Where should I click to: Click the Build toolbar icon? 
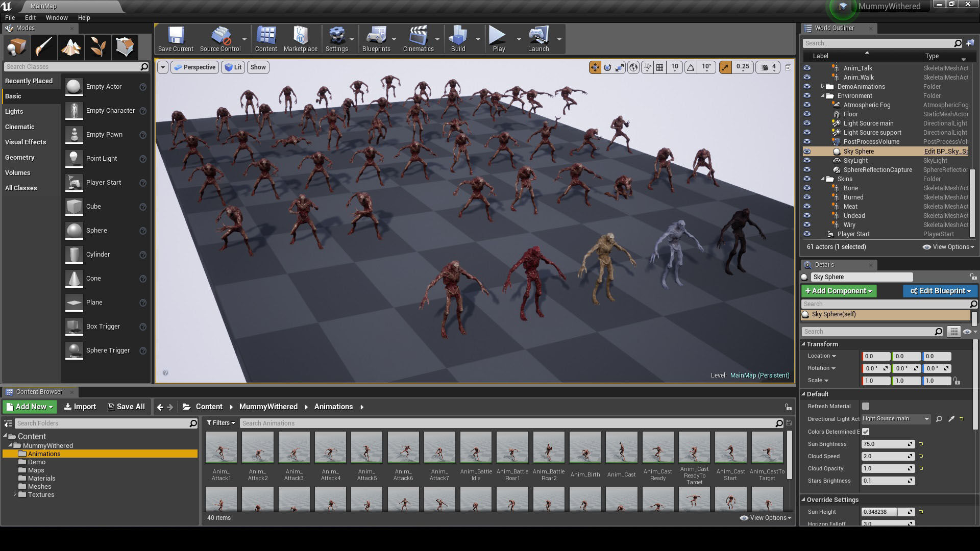[458, 39]
